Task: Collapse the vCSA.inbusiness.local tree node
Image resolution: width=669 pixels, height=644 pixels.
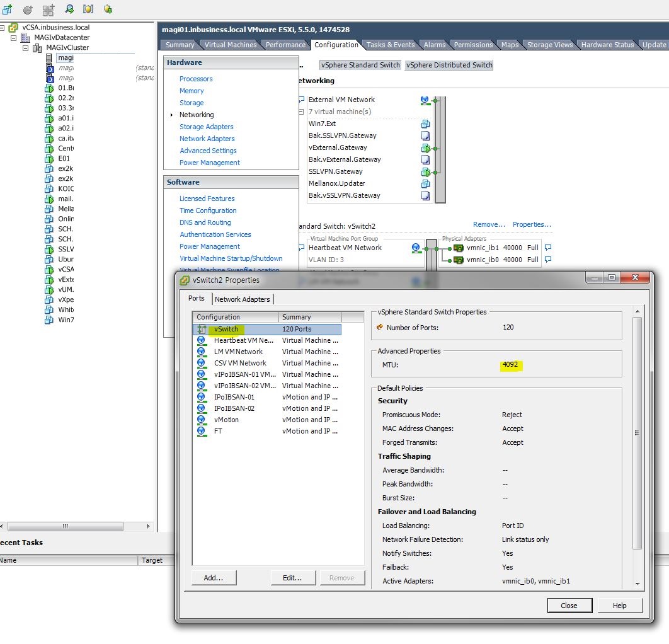Action: click(2, 27)
